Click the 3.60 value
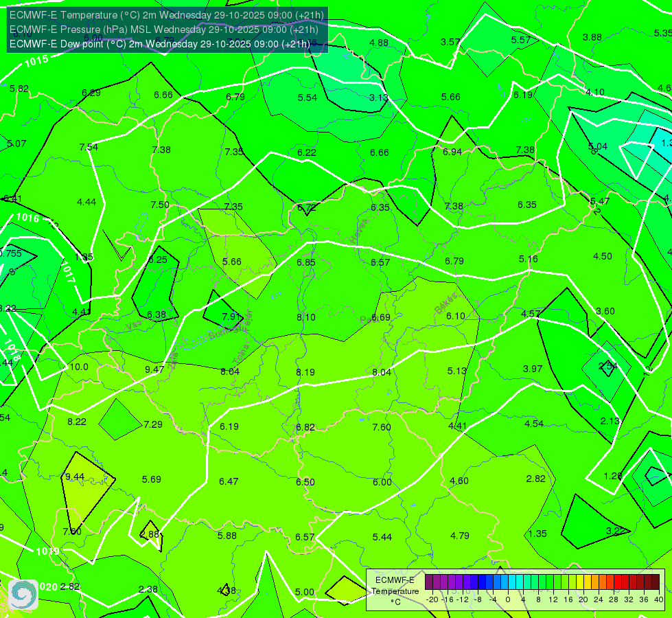Screen dimensions: 672x618 [x=605, y=311]
